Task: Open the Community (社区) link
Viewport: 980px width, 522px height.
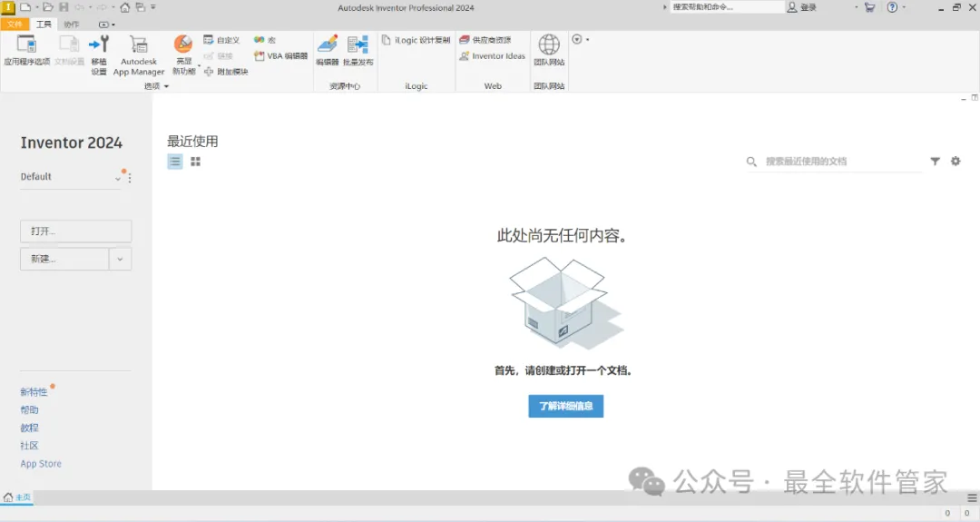Action: [29, 446]
